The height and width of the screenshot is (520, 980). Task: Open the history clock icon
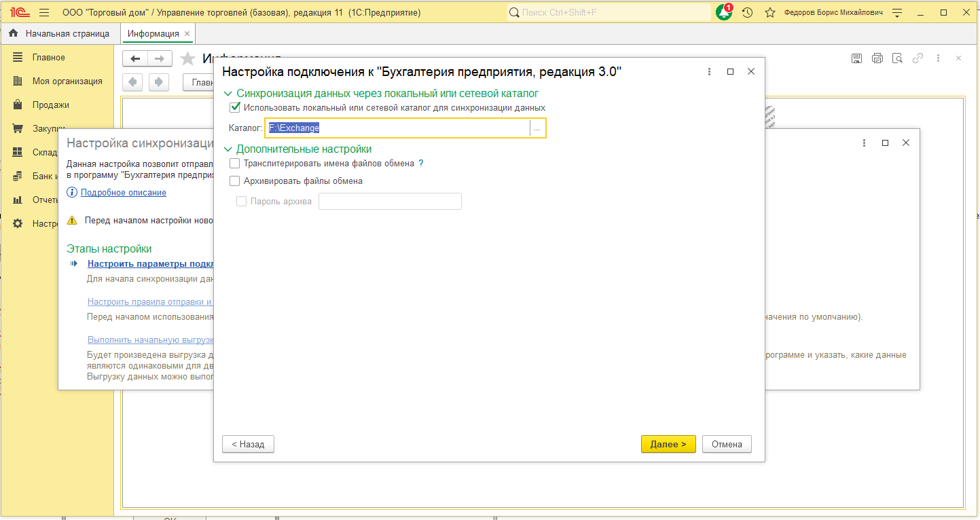click(x=747, y=12)
